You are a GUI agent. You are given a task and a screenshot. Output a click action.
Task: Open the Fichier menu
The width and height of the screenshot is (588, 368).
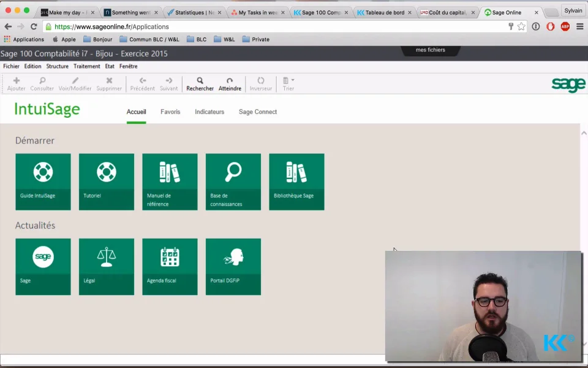click(11, 66)
